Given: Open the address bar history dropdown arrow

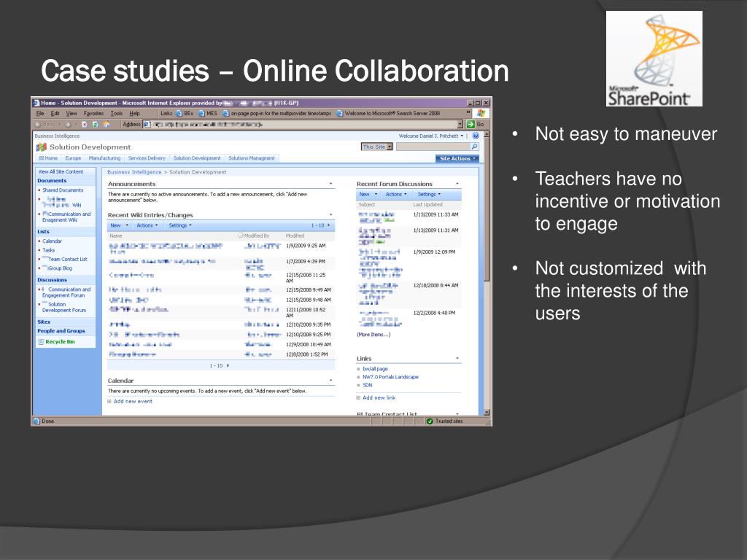Looking at the screenshot, I should [x=460, y=124].
